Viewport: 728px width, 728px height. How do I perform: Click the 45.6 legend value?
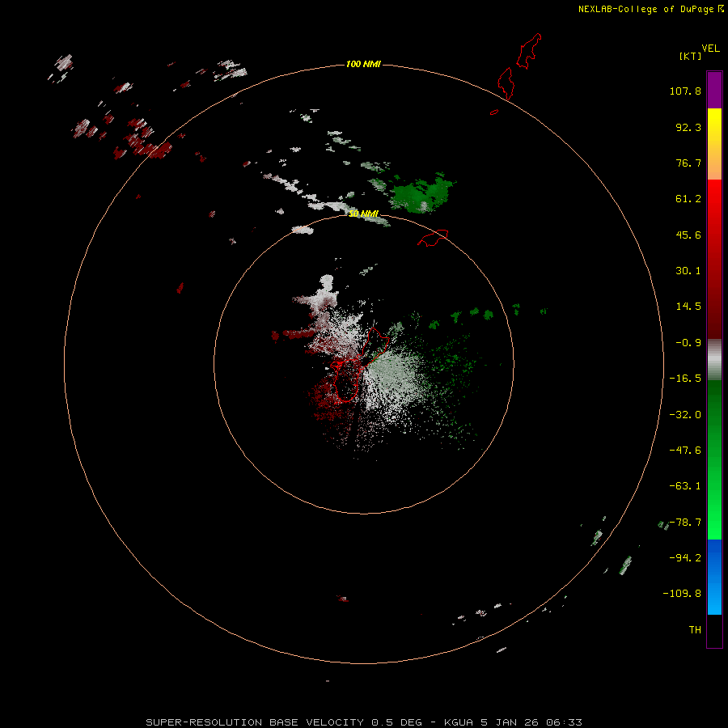pyautogui.click(x=688, y=235)
